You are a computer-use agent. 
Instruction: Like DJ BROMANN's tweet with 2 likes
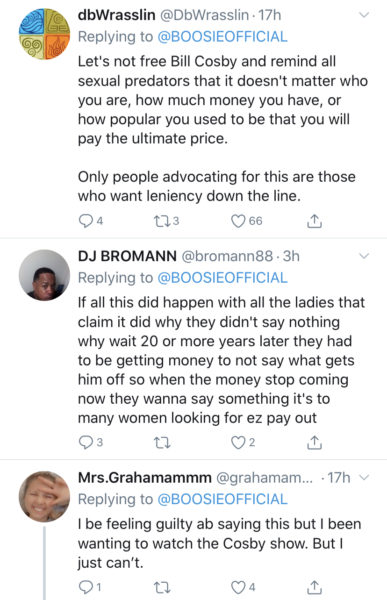[x=238, y=442]
